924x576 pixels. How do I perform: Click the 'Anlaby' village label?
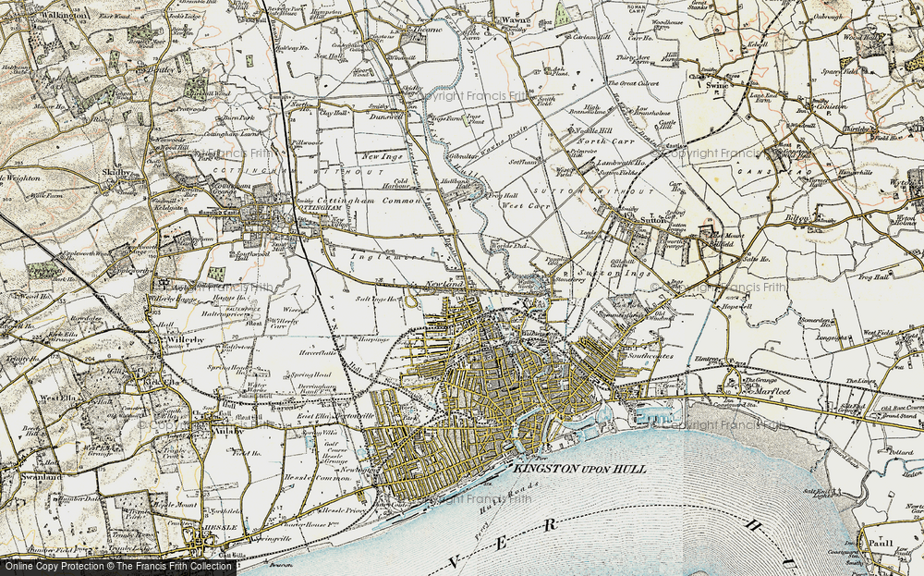(227, 430)
